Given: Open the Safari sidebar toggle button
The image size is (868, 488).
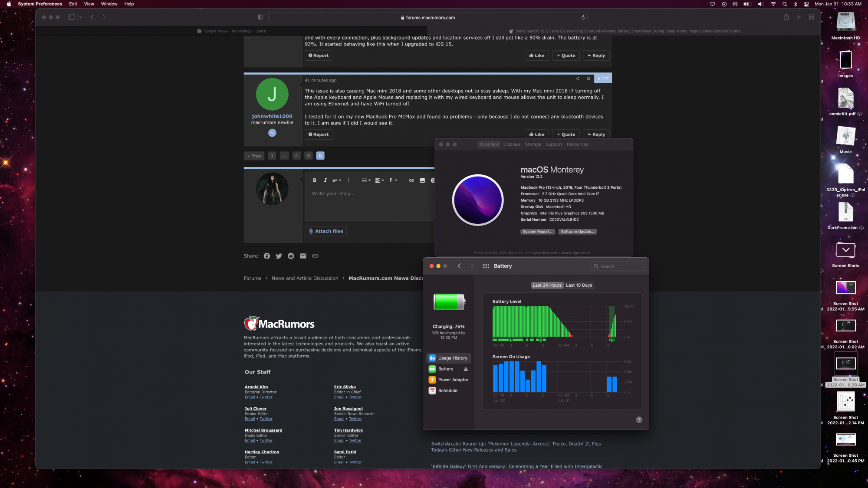Looking at the screenshot, I should [72, 17].
